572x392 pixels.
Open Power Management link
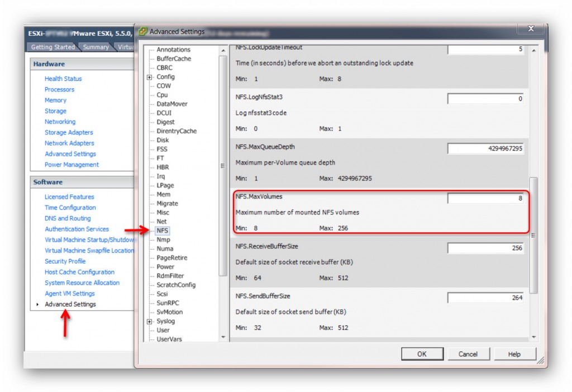[71, 165]
